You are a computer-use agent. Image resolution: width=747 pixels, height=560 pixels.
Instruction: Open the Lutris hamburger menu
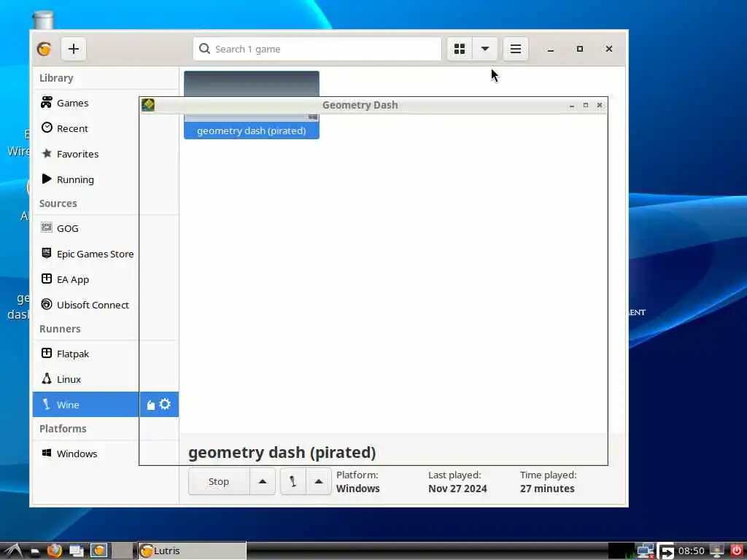click(516, 49)
